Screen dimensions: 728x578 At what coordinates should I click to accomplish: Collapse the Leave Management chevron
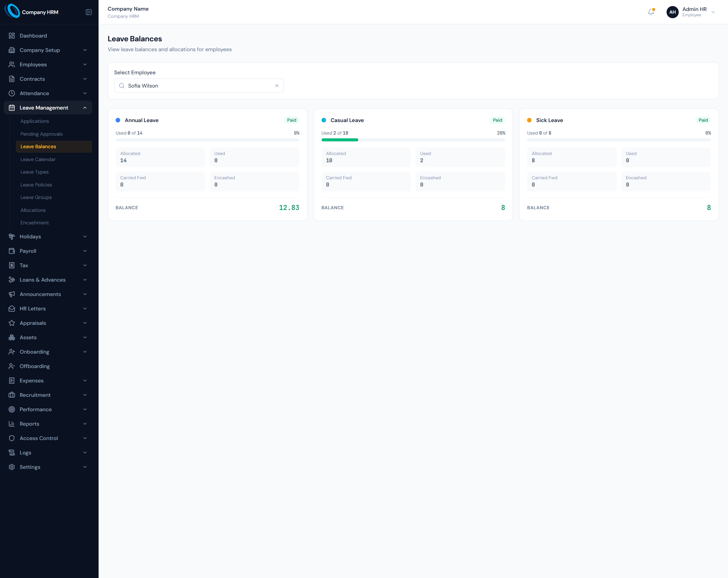click(x=85, y=108)
